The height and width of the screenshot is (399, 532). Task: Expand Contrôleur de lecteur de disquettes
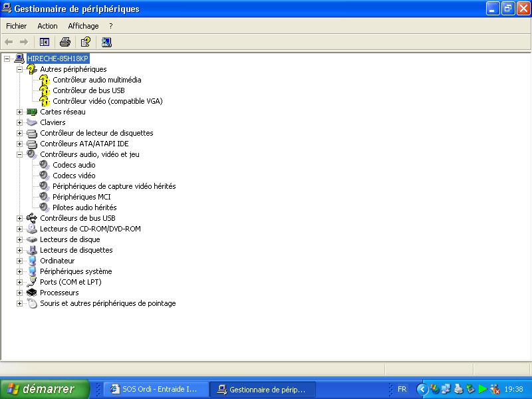click(x=20, y=134)
